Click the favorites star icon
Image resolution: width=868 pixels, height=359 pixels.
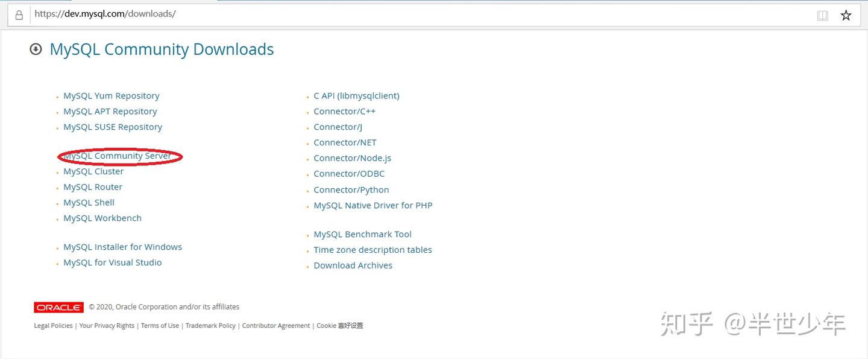pyautogui.click(x=846, y=16)
